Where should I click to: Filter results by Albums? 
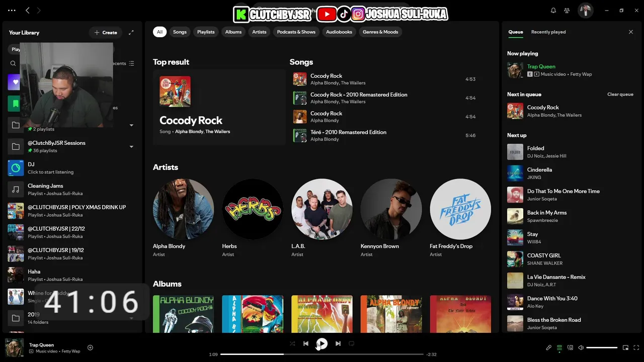pyautogui.click(x=233, y=32)
